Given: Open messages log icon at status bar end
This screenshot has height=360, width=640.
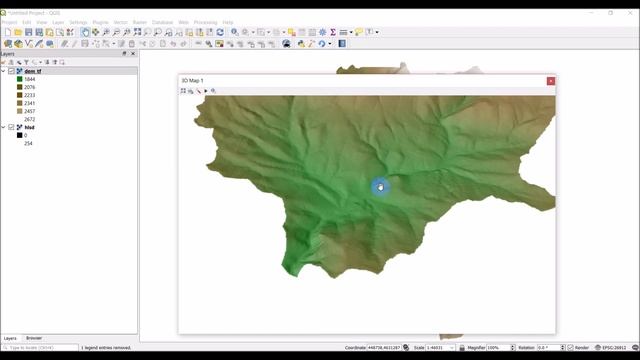Looking at the screenshot, I should [635, 348].
